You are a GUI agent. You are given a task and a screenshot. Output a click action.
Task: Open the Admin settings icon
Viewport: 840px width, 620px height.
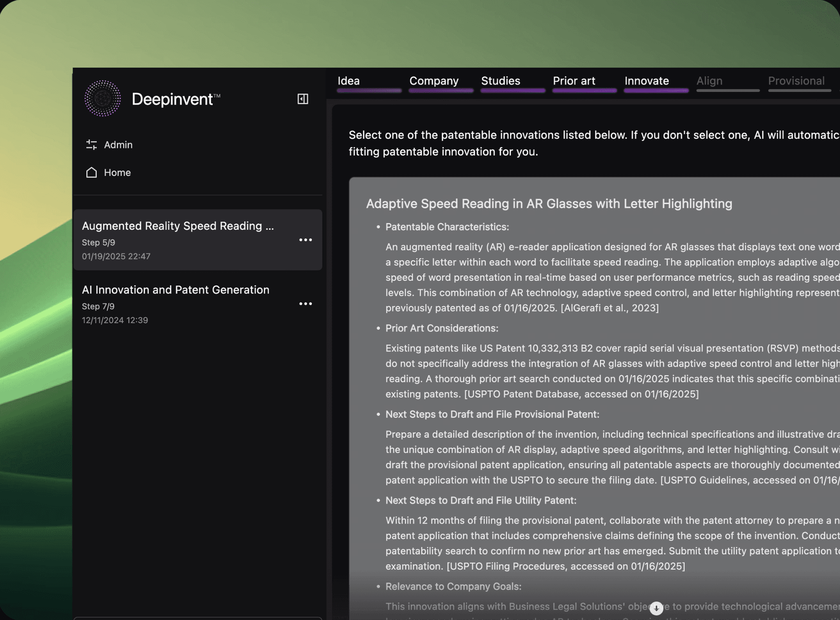coord(91,144)
